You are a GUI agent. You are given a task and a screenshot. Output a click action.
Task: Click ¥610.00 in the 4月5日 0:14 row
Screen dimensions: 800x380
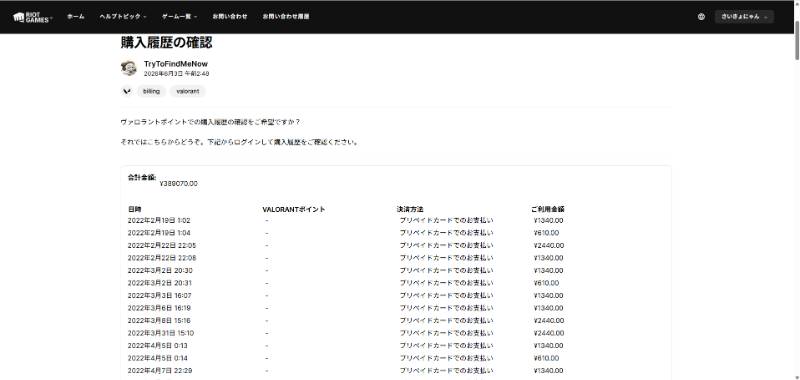coord(546,358)
